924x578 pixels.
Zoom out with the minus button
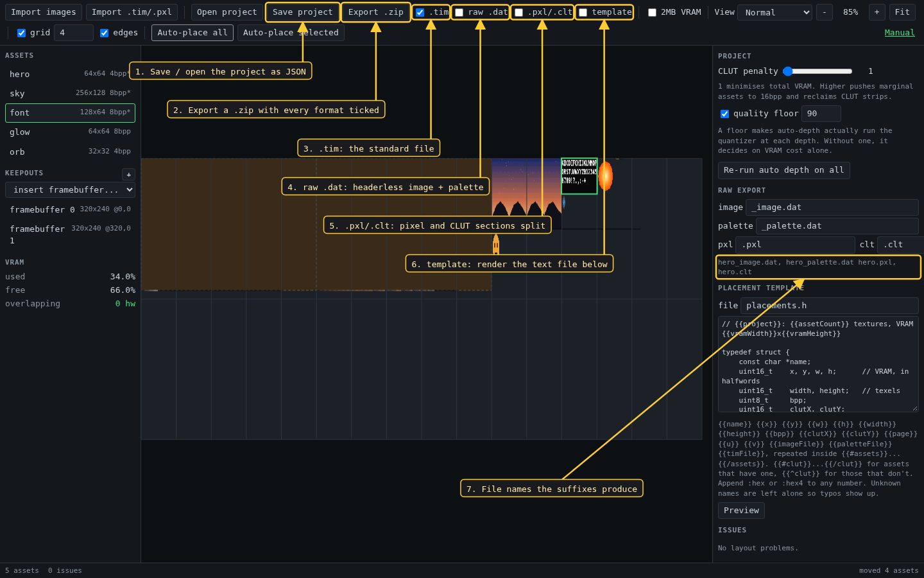(x=825, y=12)
